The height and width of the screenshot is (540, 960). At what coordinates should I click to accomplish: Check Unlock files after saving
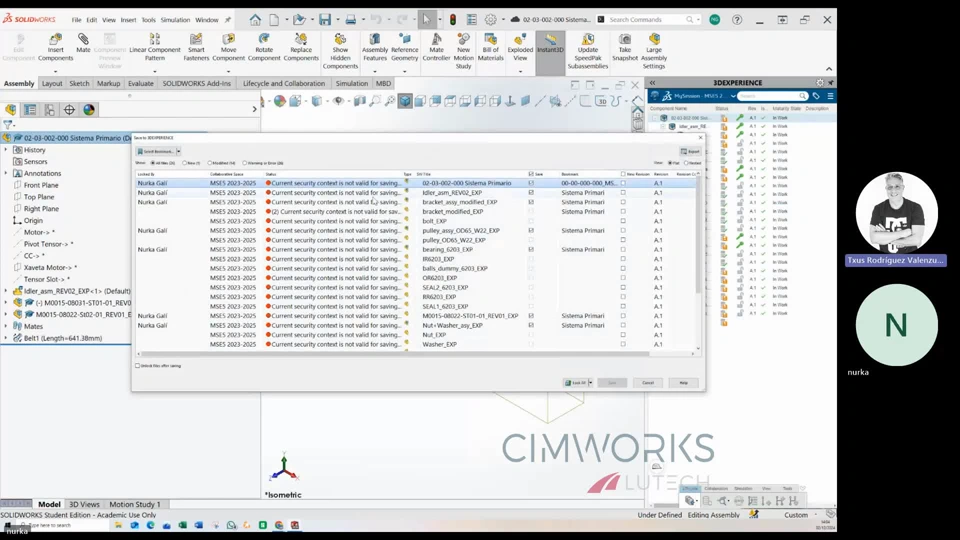point(138,366)
